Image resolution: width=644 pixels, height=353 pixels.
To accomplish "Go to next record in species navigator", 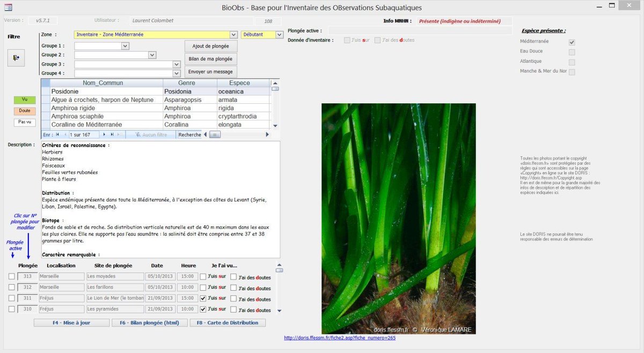I will [x=104, y=134].
